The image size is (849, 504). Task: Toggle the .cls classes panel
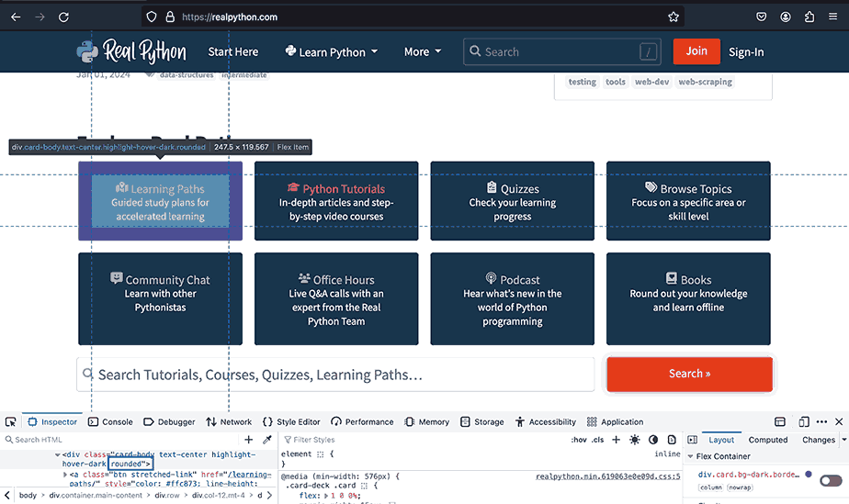(x=598, y=440)
